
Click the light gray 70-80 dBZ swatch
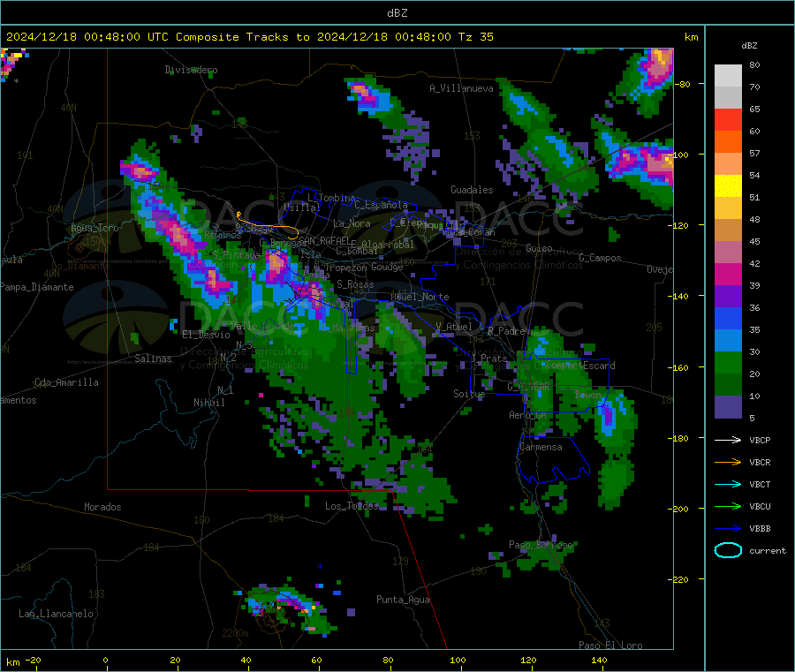728,76
